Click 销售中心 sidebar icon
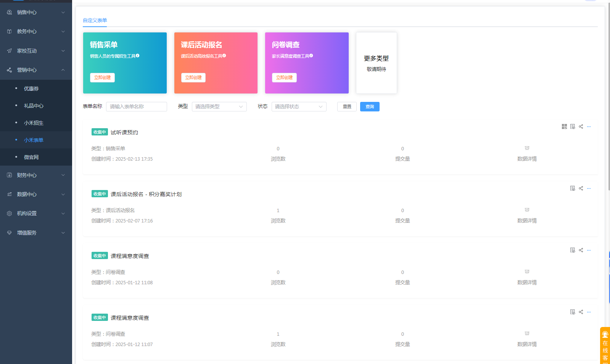 [x=10, y=12]
